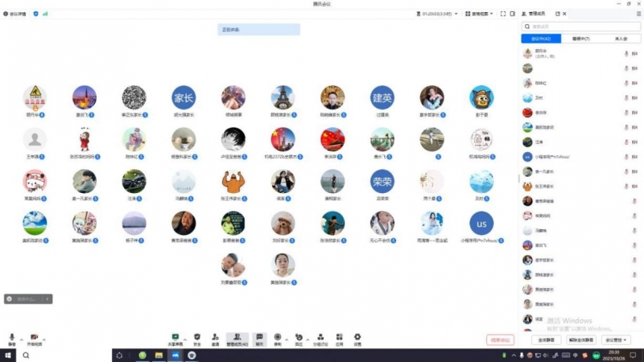The image size is (644, 362).
Task: Click the Invite (邀请) icon in toolbar
Action: pos(215,338)
